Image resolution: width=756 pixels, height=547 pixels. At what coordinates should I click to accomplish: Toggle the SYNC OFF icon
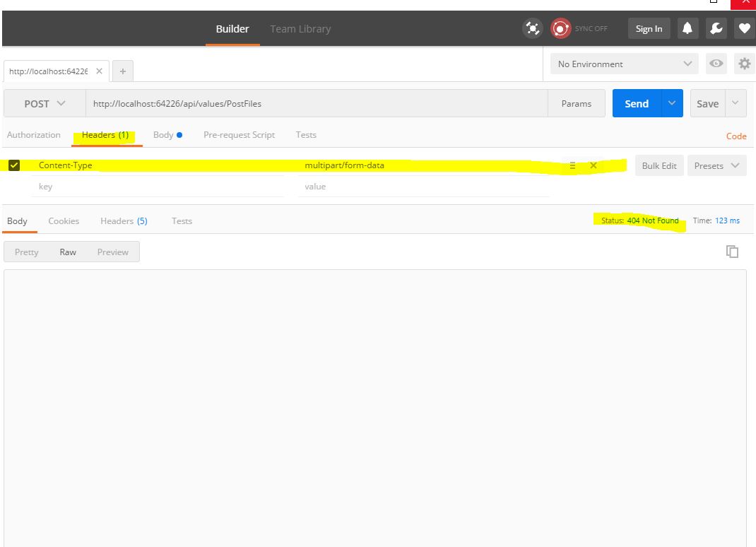point(560,28)
